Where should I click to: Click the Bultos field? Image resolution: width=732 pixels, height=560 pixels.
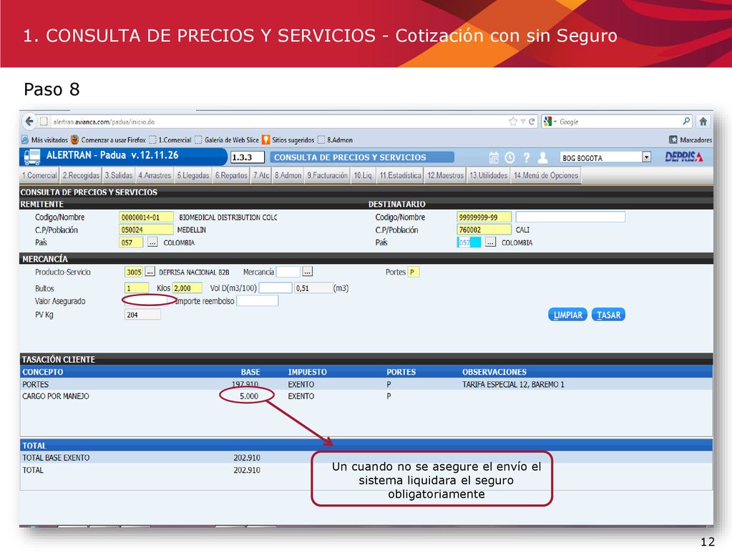point(137,288)
